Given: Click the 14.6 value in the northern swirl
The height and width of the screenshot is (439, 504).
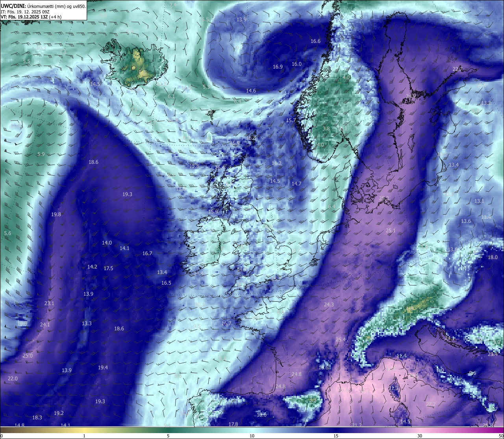Looking at the screenshot, I should tap(251, 91).
